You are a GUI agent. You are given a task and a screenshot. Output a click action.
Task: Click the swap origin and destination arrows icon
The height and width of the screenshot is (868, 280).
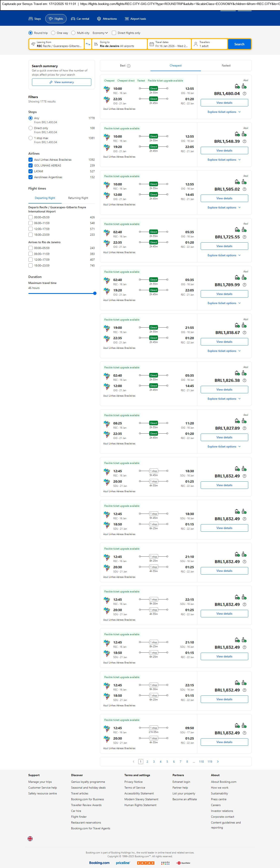coord(88,44)
